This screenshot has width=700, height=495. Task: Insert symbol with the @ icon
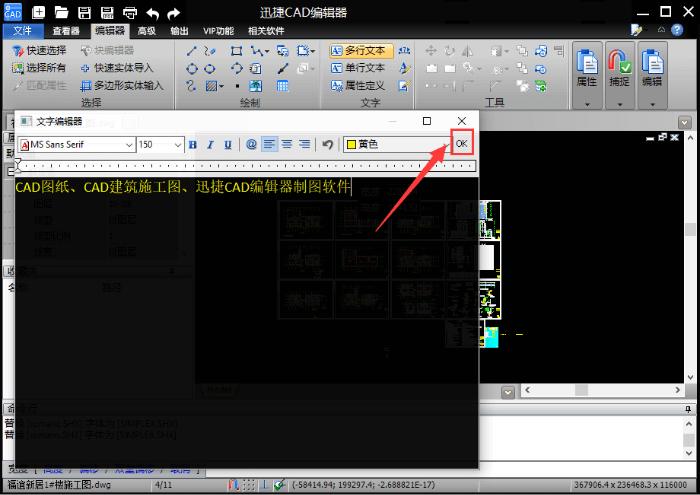pos(251,144)
